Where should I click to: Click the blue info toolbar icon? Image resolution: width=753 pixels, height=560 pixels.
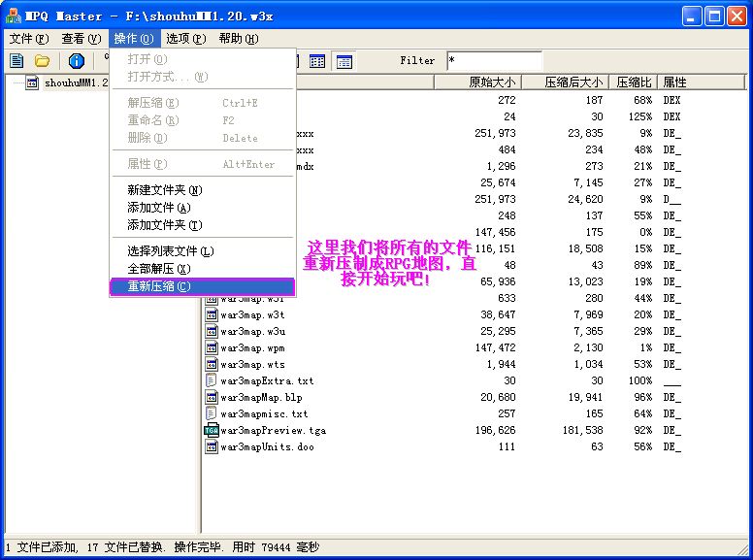pyautogui.click(x=77, y=61)
